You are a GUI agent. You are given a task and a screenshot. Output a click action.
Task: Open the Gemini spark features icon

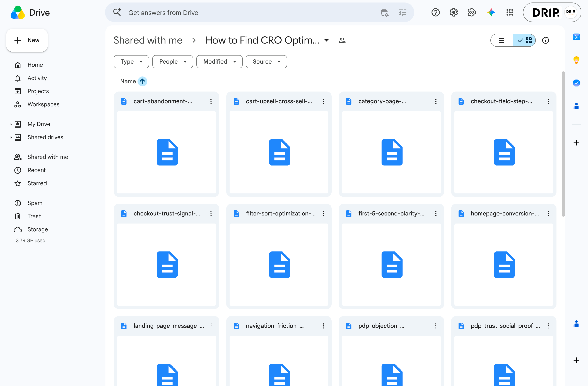[x=472, y=12]
